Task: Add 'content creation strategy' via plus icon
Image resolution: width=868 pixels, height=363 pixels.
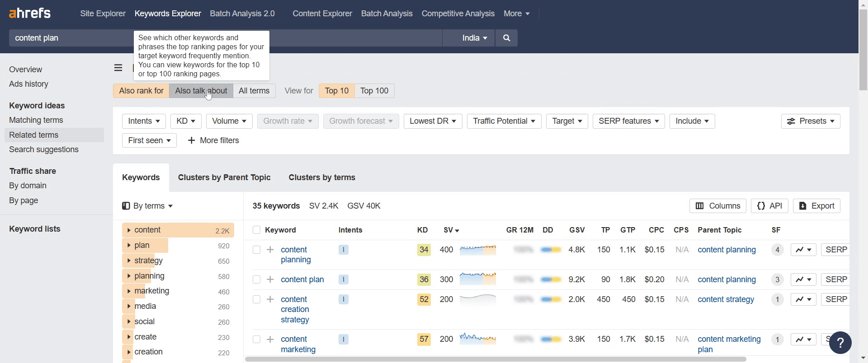Action: (270, 299)
